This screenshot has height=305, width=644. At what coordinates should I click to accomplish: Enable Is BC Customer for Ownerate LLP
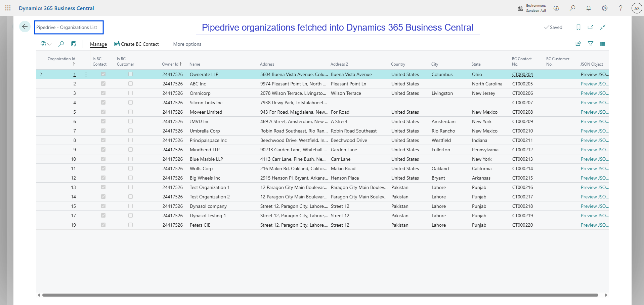(130, 74)
